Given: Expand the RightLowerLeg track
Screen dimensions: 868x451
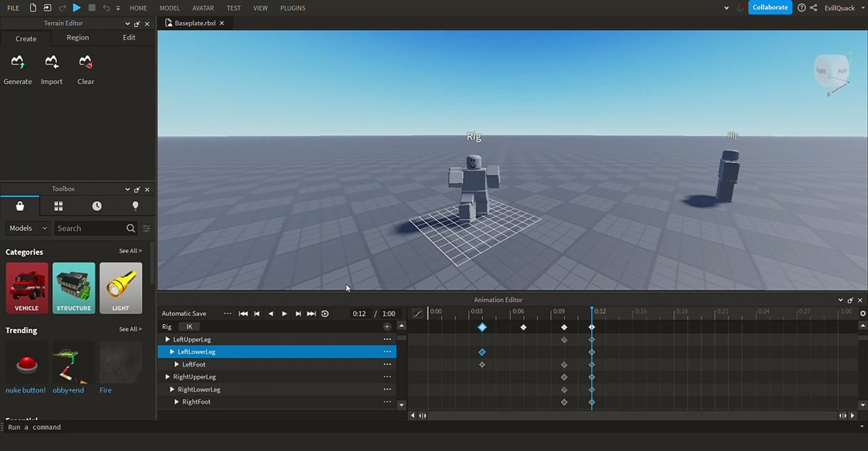Looking at the screenshot, I should point(172,390).
